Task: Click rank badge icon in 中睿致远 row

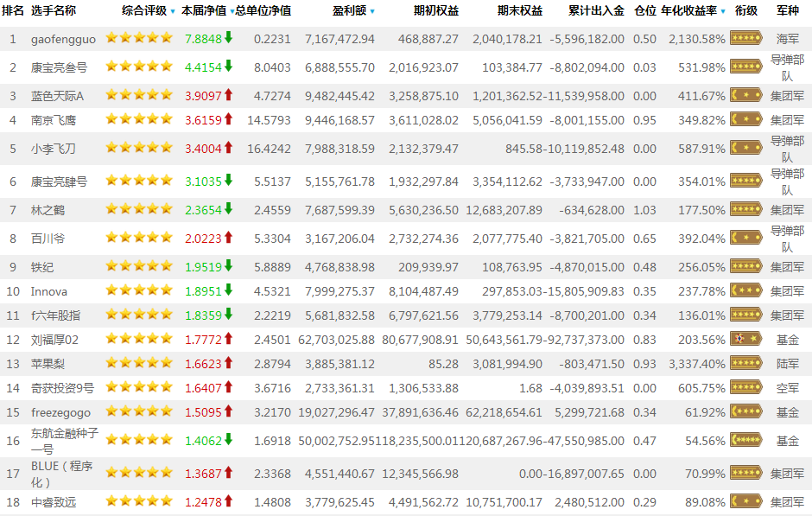Action: [745, 501]
